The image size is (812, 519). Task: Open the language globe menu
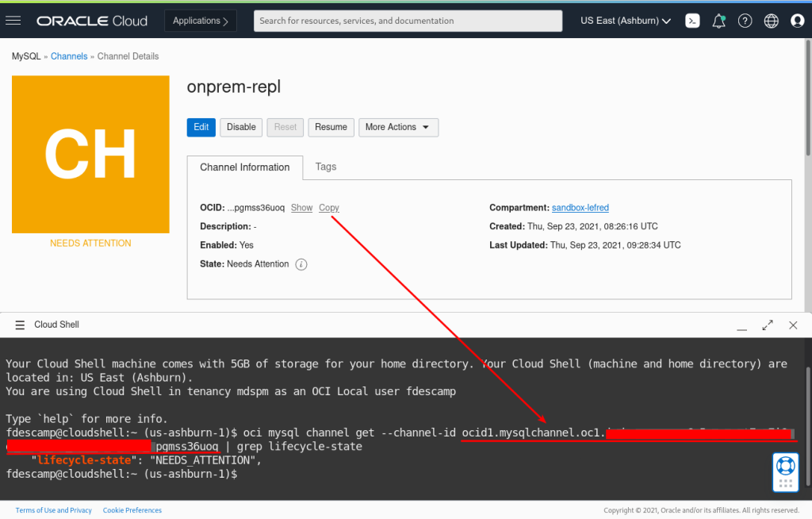click(x=771, y=21)
